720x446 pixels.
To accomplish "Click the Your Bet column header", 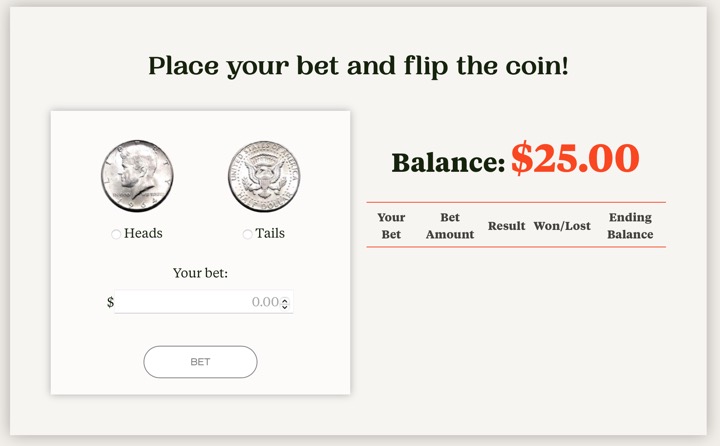I will point(391,226).
